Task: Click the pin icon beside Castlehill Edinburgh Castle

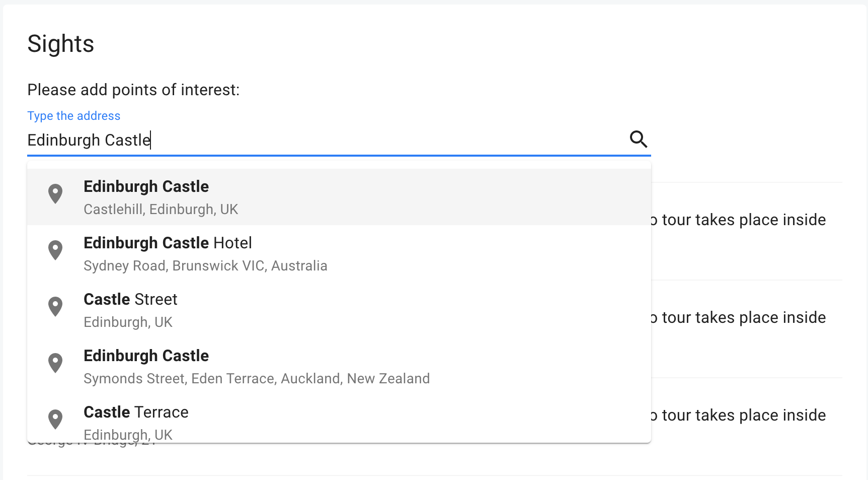Action: [x=55, y=193]
